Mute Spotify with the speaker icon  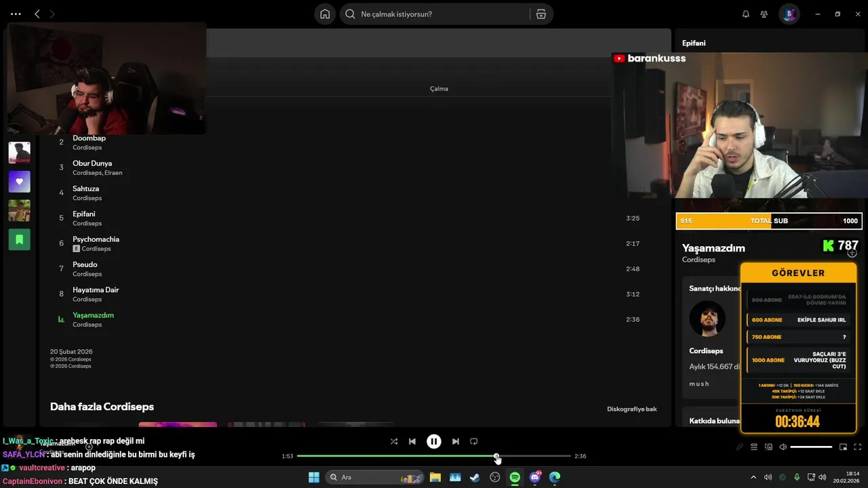click(783, 447)
